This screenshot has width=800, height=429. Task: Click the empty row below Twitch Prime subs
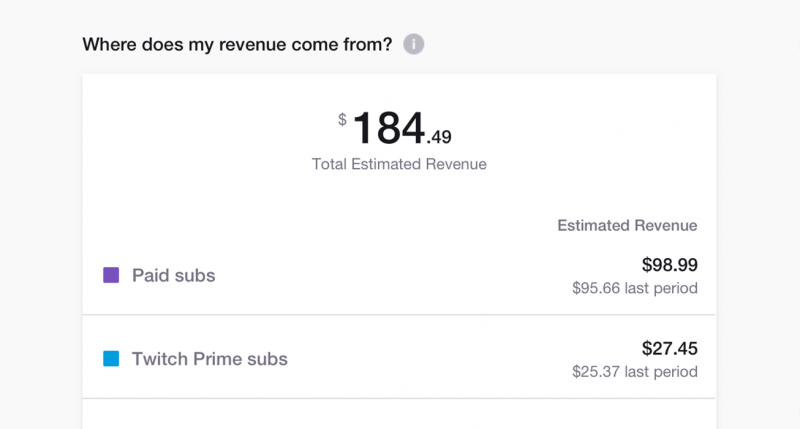click(399, 415)
